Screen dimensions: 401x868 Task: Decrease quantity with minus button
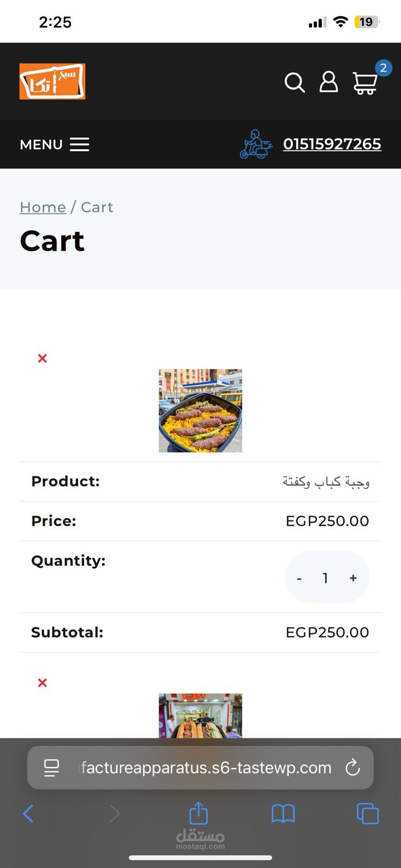pos(299,578)
